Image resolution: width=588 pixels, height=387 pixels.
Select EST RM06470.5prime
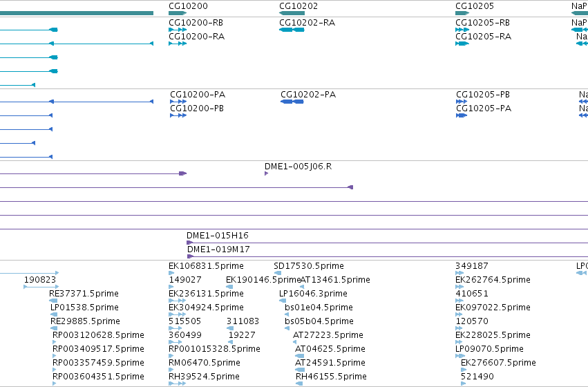pyautogui.click(x=205, y=363)
